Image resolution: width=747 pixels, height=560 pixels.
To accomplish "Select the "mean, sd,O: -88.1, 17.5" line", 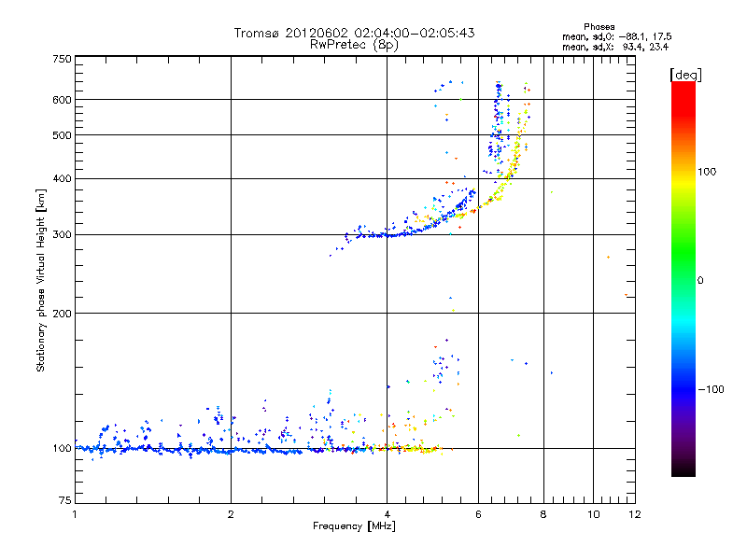I will (x=617, y=36).
